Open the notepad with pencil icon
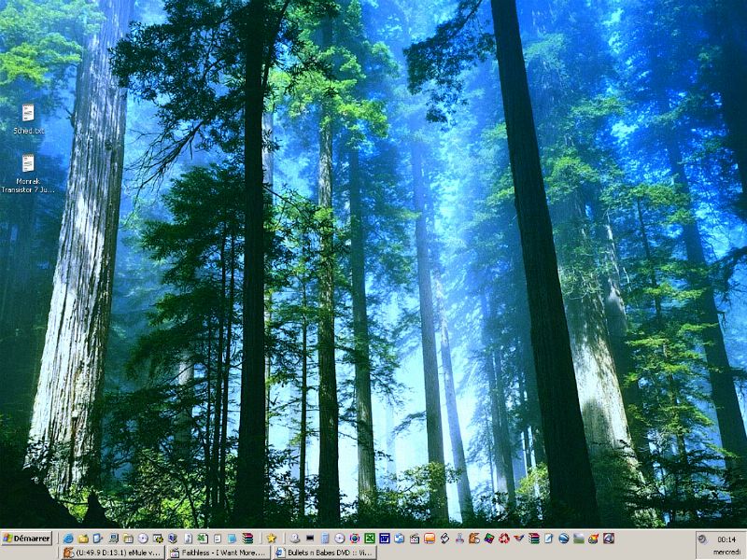 (x=549, y=539)
